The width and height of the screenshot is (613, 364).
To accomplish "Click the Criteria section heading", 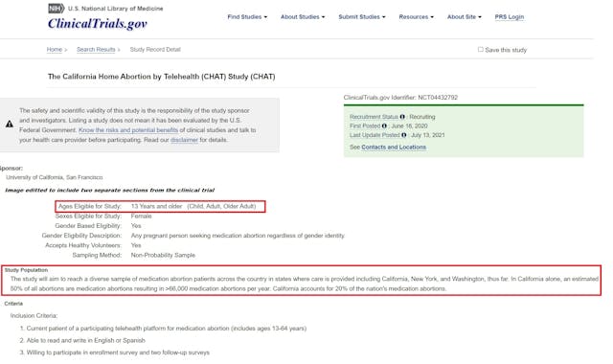I will click(x=13, y=304).
